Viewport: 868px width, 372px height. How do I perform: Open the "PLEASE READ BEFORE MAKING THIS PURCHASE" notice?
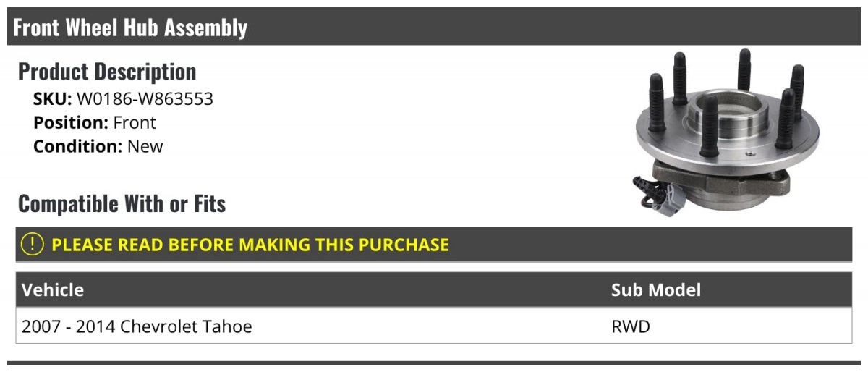coord(250,245)
